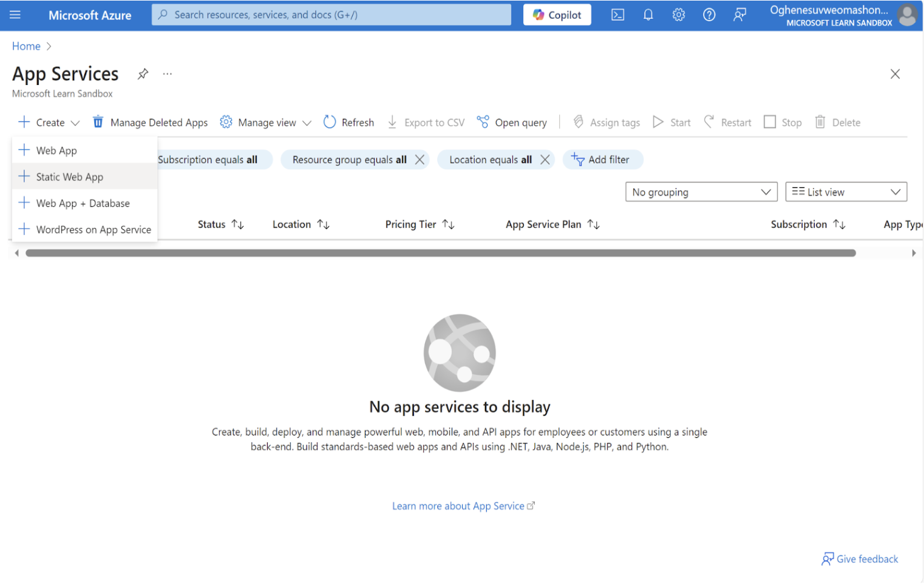Click Add filter
The width and height of the screenshot is (924, 586).
click(x=602, y=160)
